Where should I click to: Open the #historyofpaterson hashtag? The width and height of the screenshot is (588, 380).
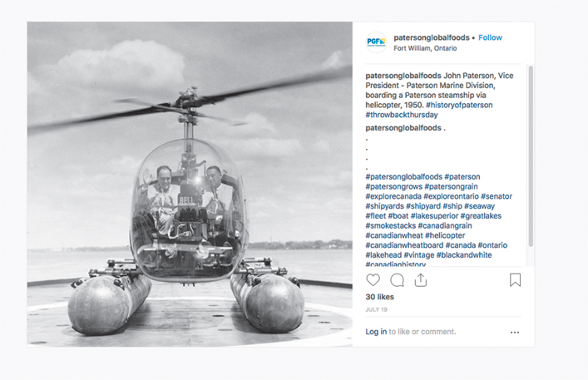459,105
